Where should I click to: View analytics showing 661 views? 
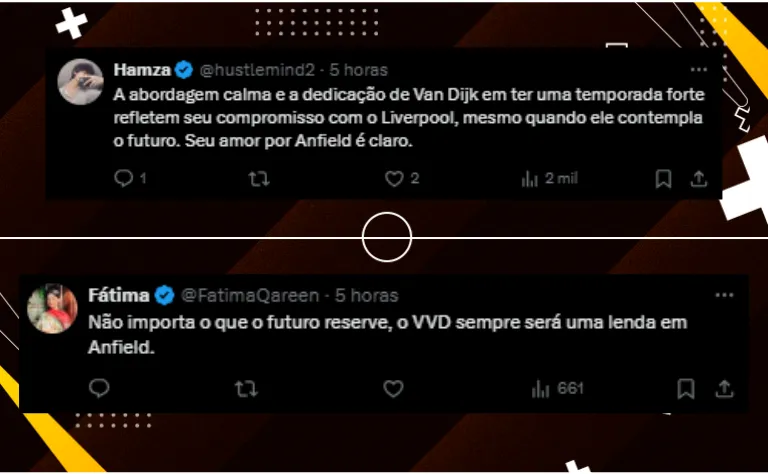[x=557, y=389]
